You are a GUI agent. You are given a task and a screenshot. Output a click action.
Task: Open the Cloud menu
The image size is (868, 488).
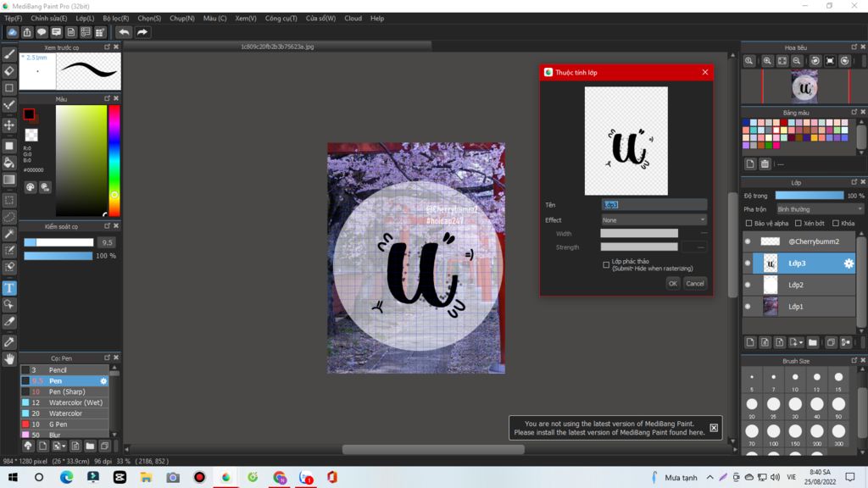(x=353, y=19)
